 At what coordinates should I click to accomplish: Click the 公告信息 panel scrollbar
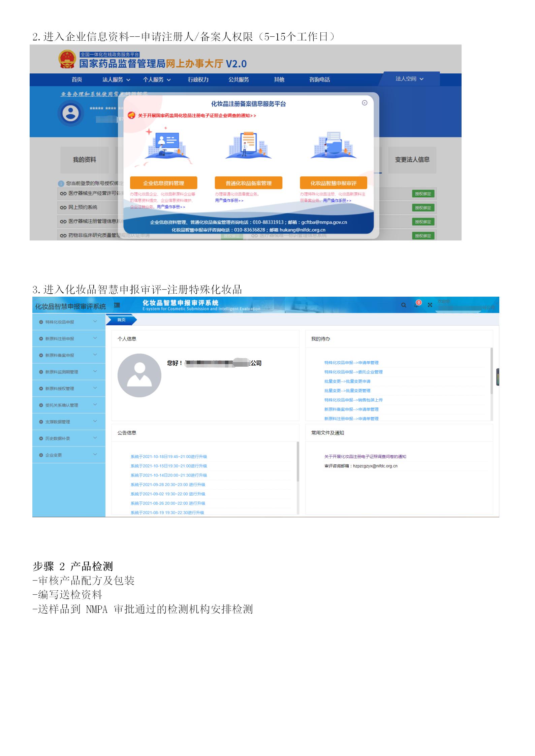(297, 461)
